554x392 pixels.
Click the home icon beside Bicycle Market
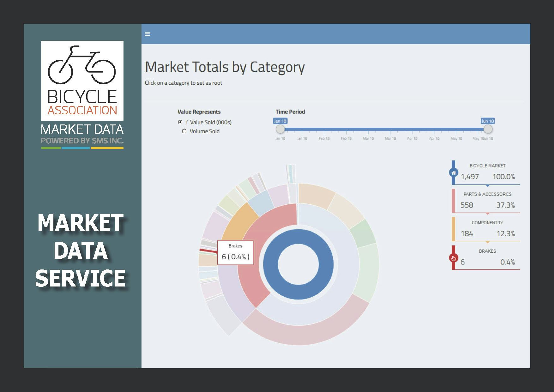pyautogui.click(x=454, y=173)
